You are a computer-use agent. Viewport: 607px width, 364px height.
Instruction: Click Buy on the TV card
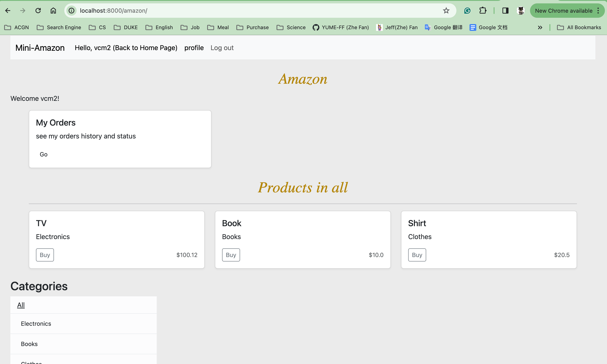45,255
